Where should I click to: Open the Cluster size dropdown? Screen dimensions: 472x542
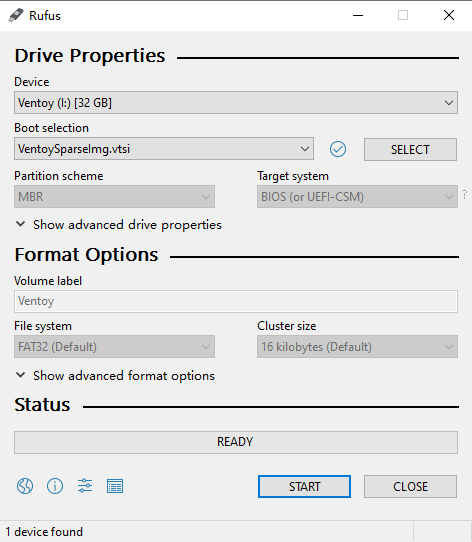point(357,347)
